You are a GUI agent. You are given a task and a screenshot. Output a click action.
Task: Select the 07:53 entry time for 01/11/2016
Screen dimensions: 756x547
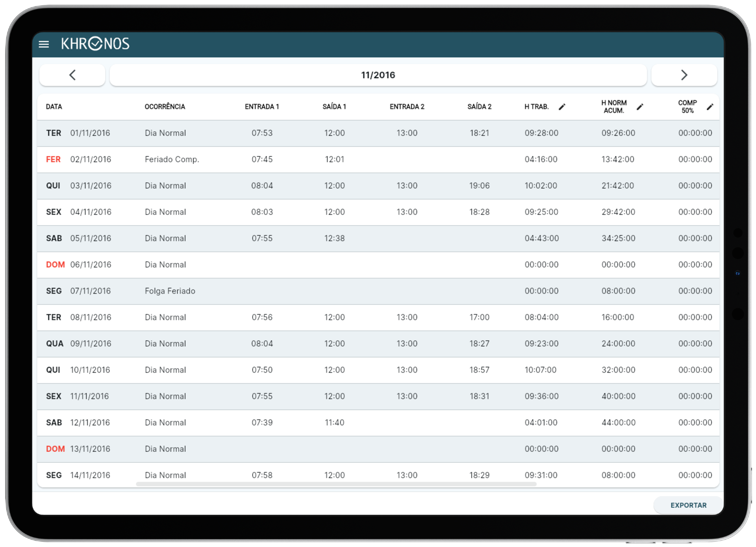point(263,133)
